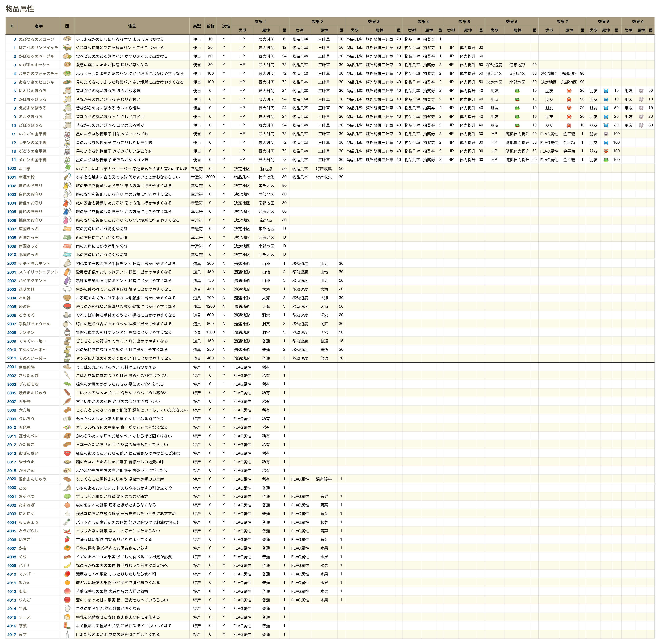
Task: Click the 效果 1 group header
Action: 260,22
